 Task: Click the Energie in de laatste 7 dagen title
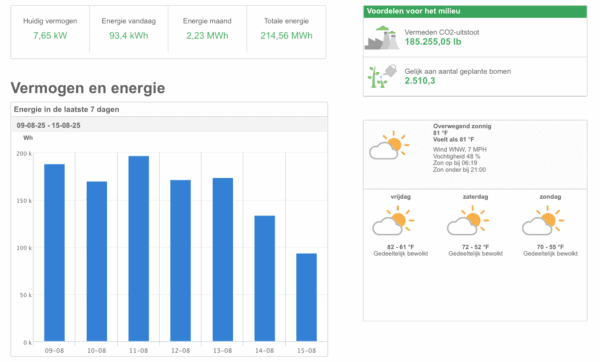coord(67,109)
